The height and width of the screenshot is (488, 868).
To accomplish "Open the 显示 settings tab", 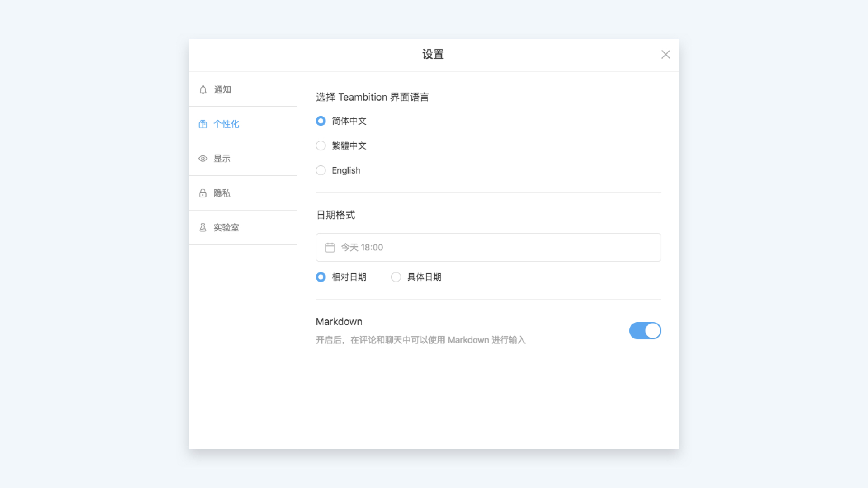I will point(243,159).
